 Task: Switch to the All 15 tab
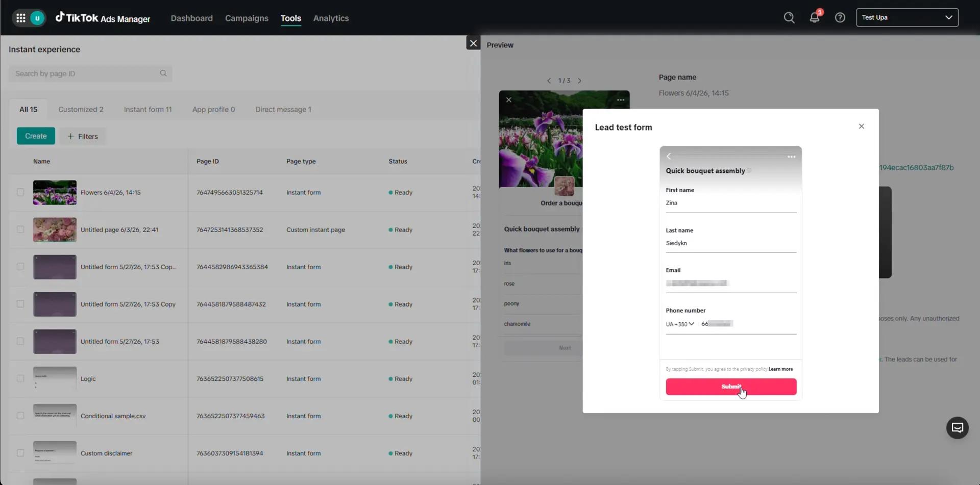(x=29, y=110)
